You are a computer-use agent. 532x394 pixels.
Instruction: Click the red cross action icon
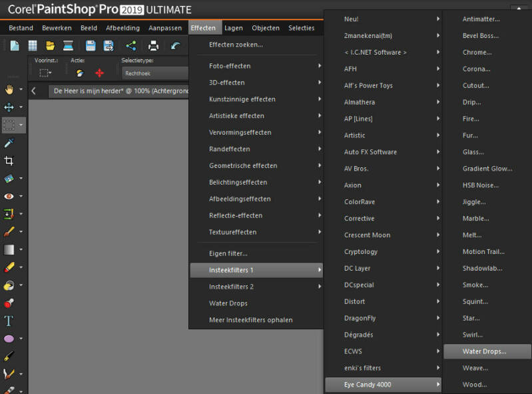point(99,73)
